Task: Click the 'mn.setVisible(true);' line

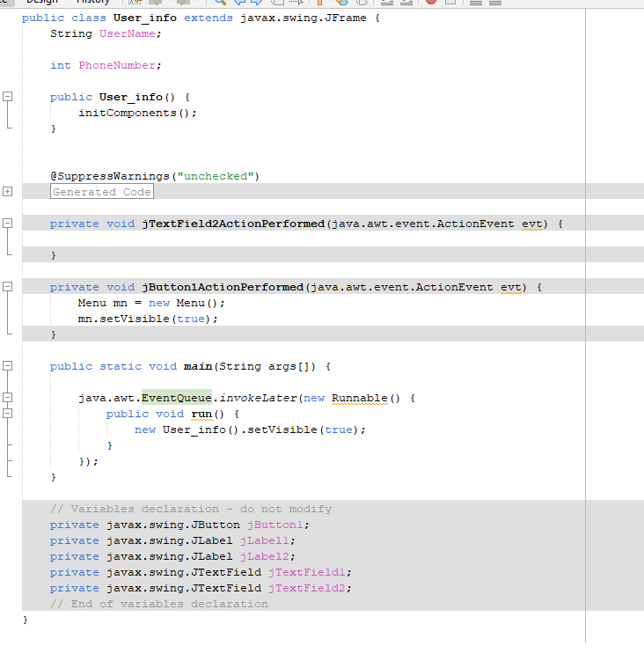Action: [x=148, y=319]
